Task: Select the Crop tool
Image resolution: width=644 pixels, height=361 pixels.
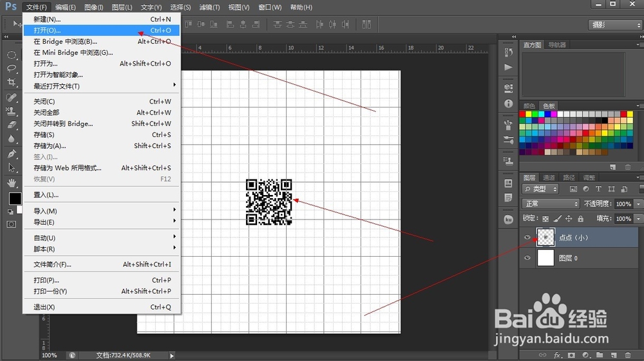Action: tap(12, 82)
